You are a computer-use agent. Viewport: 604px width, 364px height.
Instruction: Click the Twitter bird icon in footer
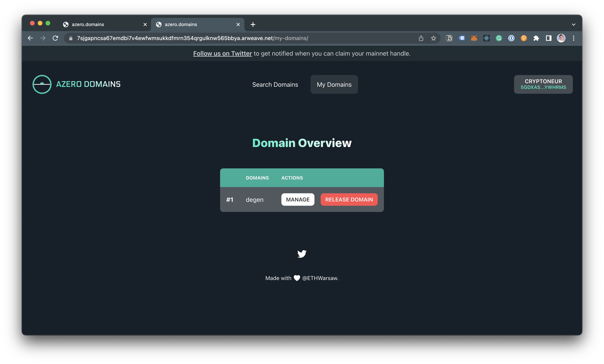click(x=302, y=254)
